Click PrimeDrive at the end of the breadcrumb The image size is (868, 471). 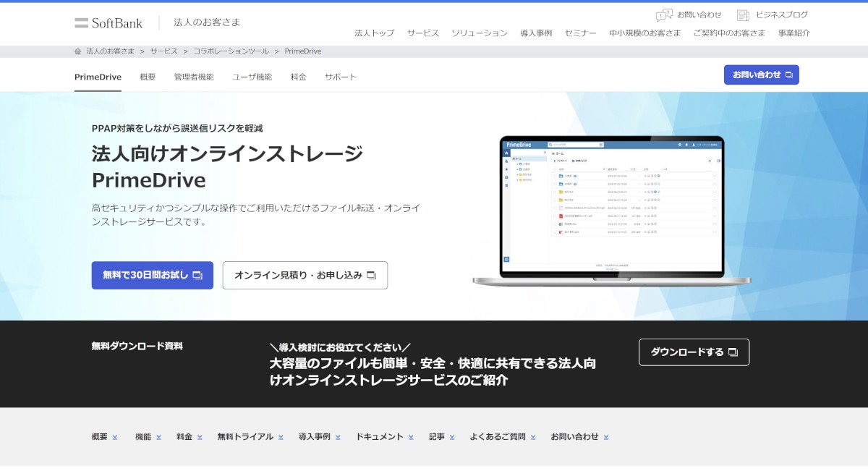pyautogui.click(x=303, y=51)
